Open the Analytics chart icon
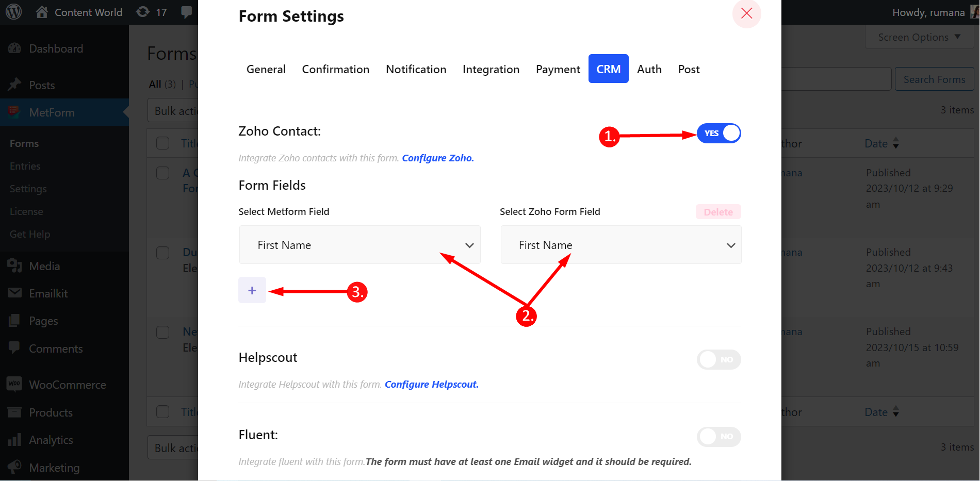The image size is (980, 481). click(14, 440)
